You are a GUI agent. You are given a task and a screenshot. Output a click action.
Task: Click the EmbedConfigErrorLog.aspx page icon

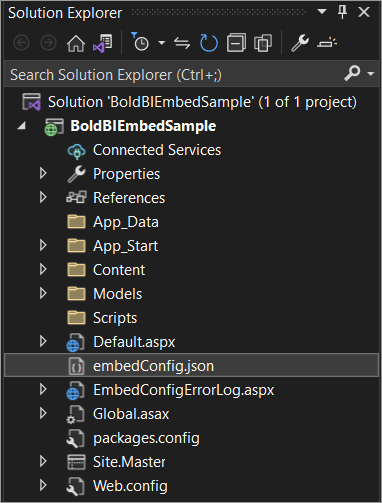[75, 390]
